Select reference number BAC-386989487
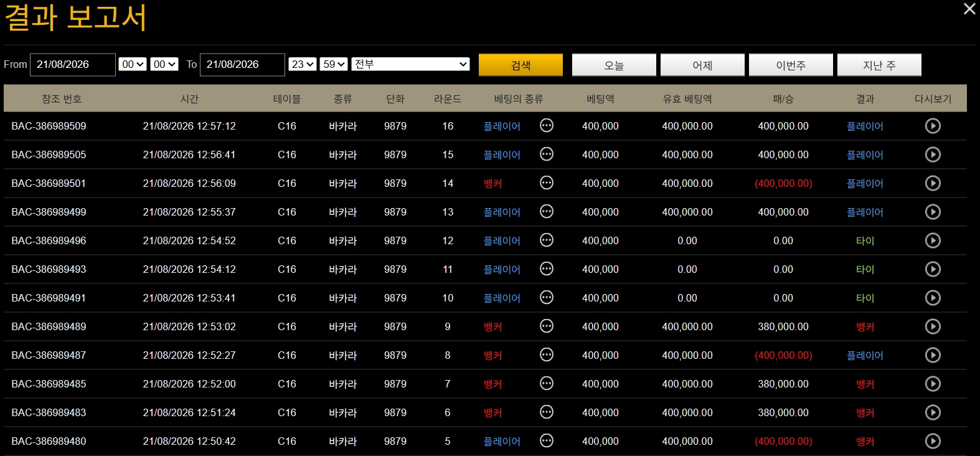This screenshot has width=980, height=456. (49, 355)
